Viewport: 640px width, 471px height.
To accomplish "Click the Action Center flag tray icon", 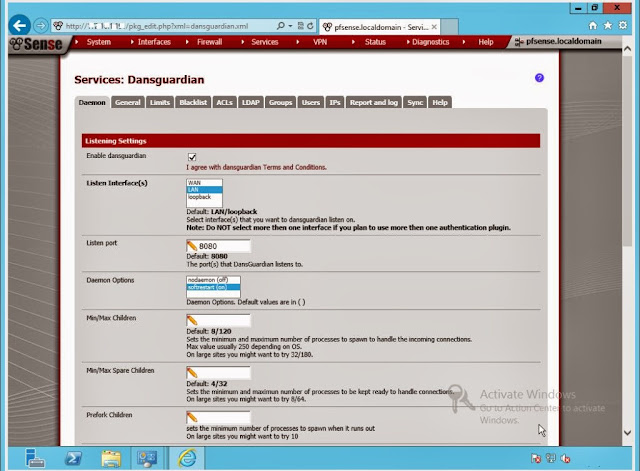I will (x=536, y=459).
